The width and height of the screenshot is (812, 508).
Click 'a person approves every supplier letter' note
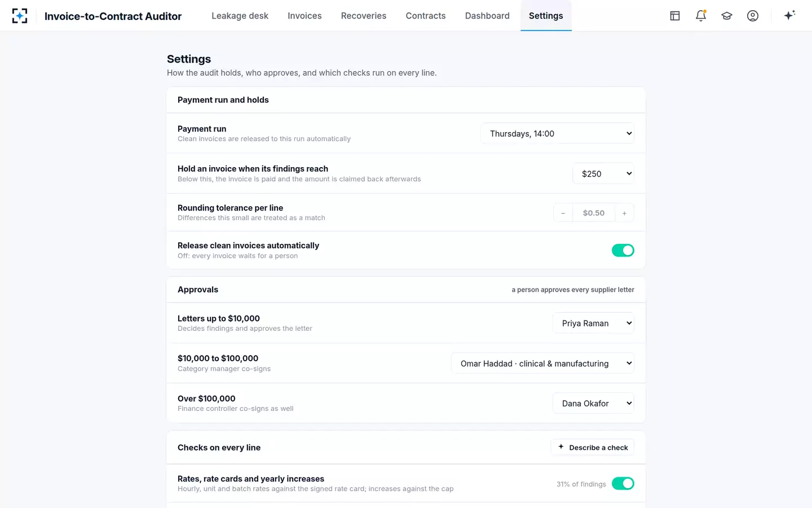pyautogui.click(x=573, y=290)
